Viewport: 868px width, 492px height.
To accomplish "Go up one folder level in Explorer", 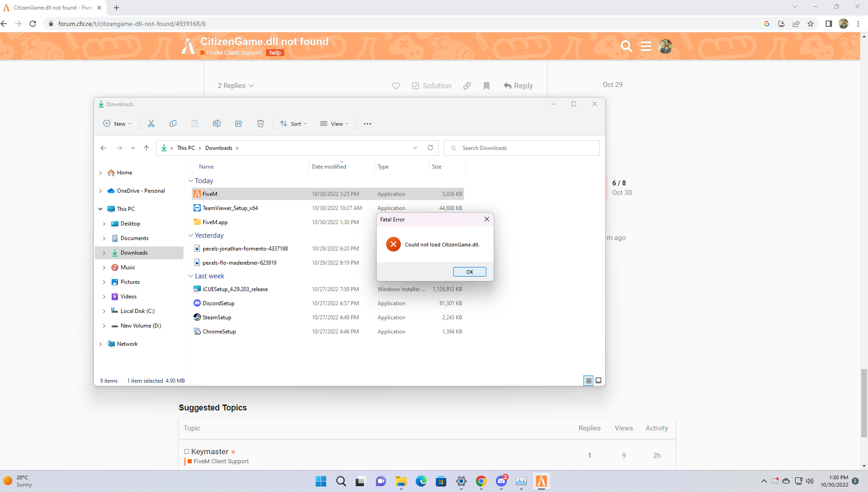I will 146,148.
